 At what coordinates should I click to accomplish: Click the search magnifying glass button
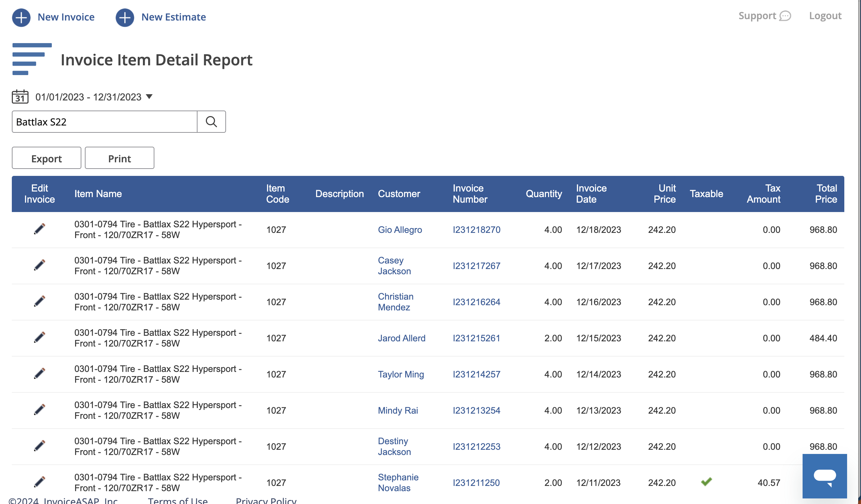pos(211,122)
